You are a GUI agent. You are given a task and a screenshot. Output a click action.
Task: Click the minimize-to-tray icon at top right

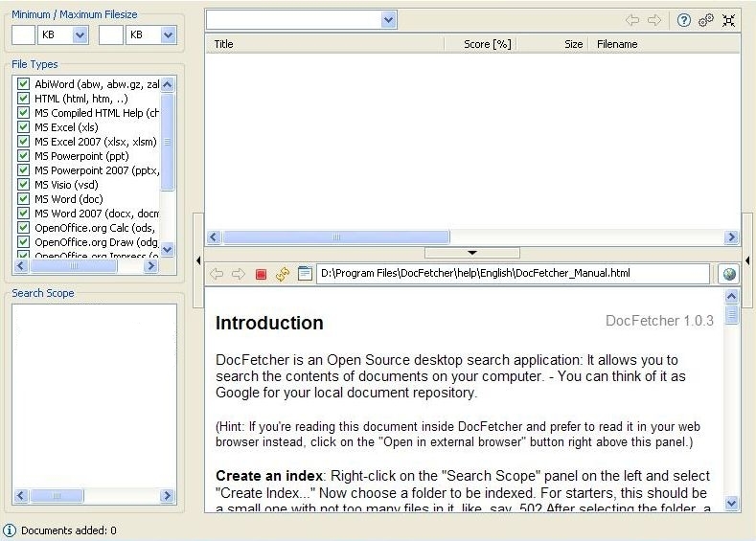pyautogui.click(x=729, y=20)
